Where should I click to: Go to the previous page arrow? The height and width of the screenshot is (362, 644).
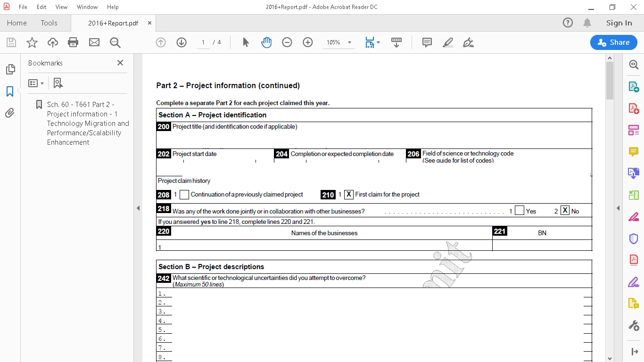coord(161,42)
